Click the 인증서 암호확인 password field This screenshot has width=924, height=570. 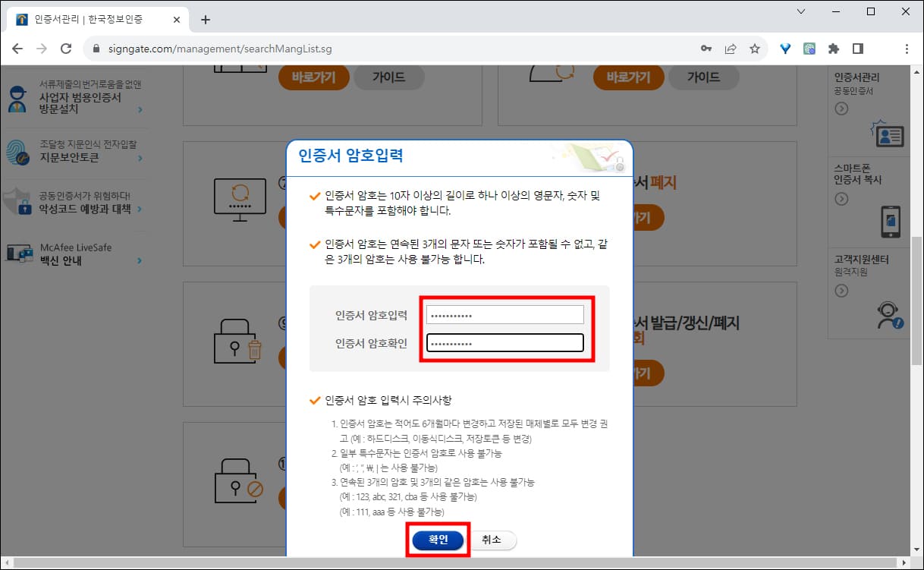(x=504, y=342)
